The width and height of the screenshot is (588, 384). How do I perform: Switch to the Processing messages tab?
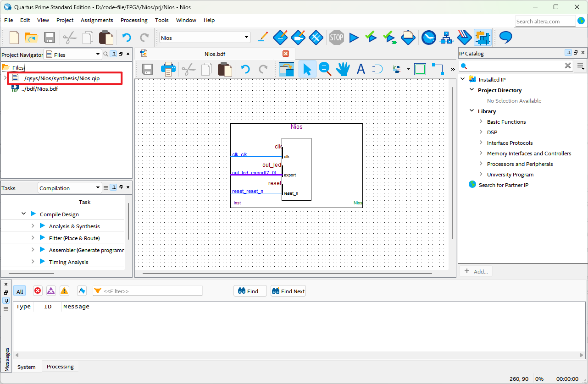(x=60, y=367)
